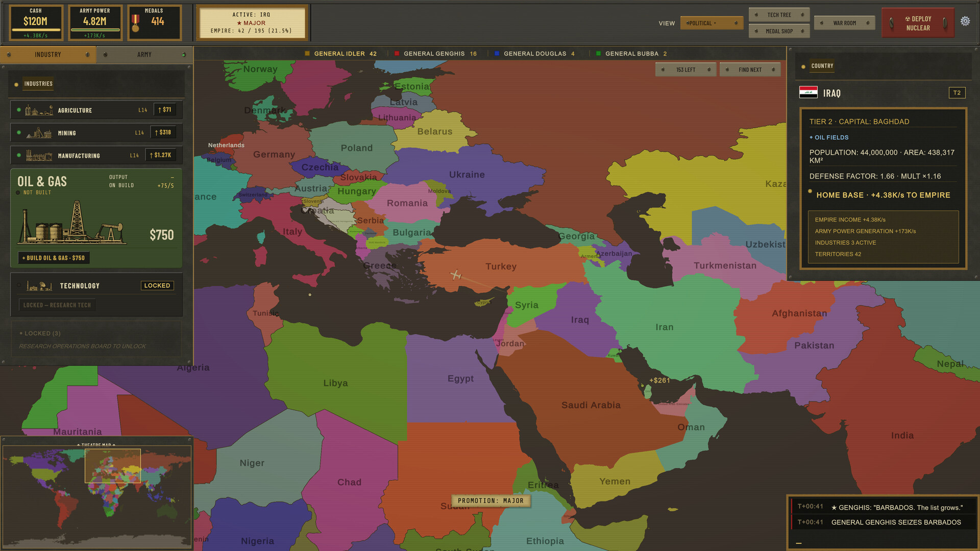Select Libya on the map
Viewport: 980px width, 551px height.
pyautogui.click(x=335, y=383)
